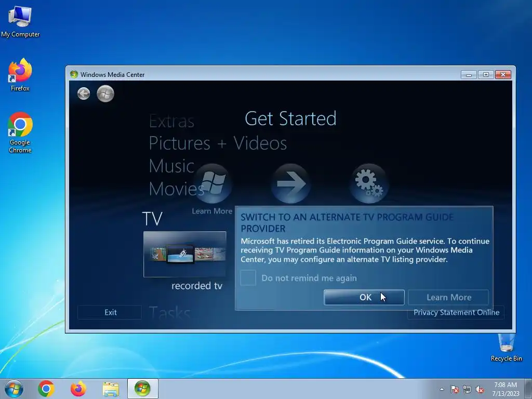Show hidden system tray icons
The height and width of the screenshot is (399, 532).
click(x=442, y=389)
